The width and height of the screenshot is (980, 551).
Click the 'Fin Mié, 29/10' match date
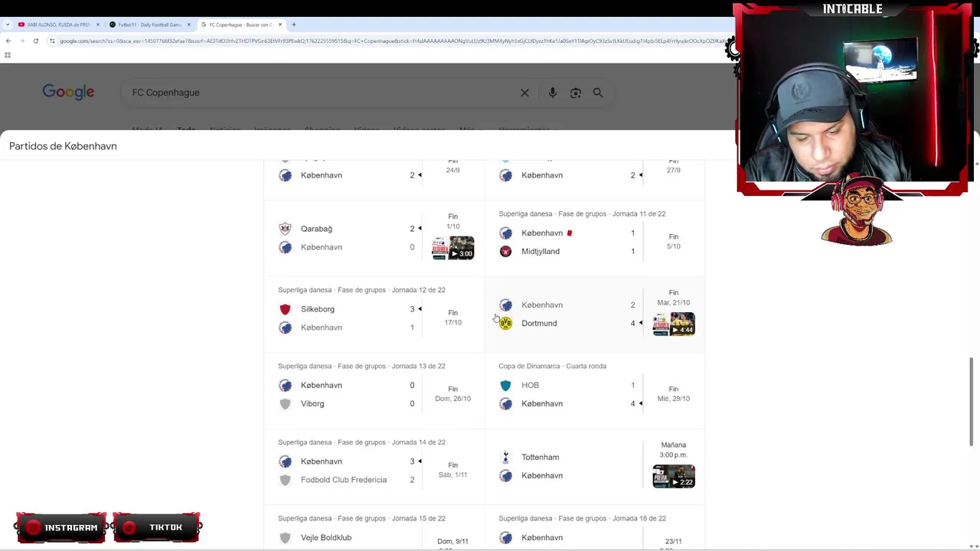click(x=674, y=394)
